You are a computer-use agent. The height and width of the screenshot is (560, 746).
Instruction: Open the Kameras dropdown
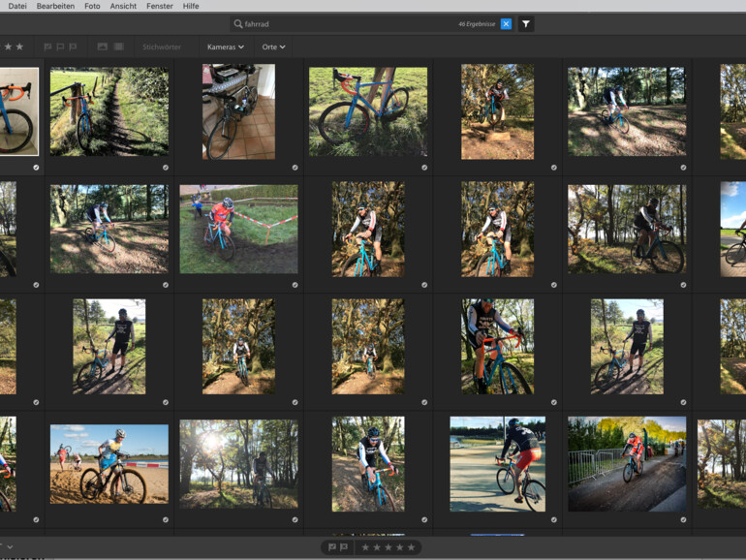pyautogui.click(x=226, y=47)
